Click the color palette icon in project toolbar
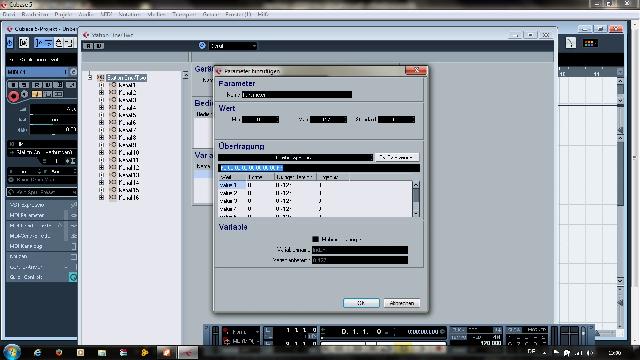The width and height of the screenshot is (640, 360). pyautogui.click(x=589, y=43)
